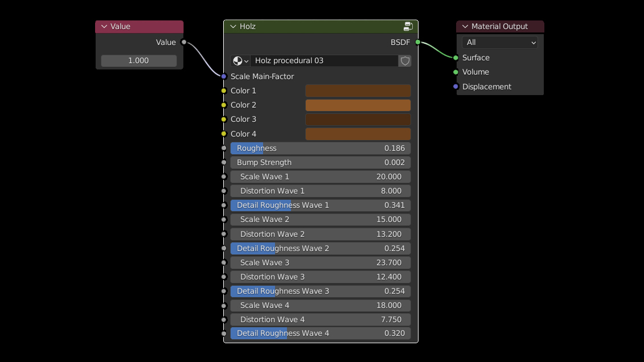Collapse the Holz node with header chevron
Viewport: 644px width, 362px height.
[x=233, y=26]
